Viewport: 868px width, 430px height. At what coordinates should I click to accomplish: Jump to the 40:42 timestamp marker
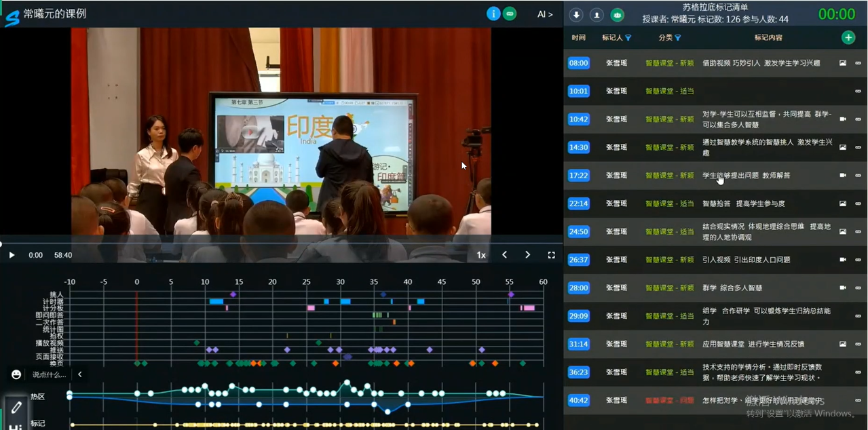(578, 400)
